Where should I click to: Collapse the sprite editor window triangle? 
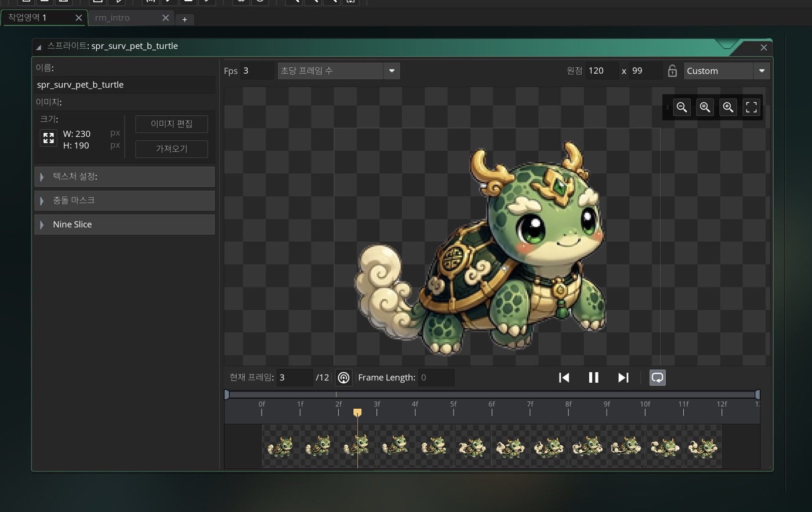coord(38,47)
